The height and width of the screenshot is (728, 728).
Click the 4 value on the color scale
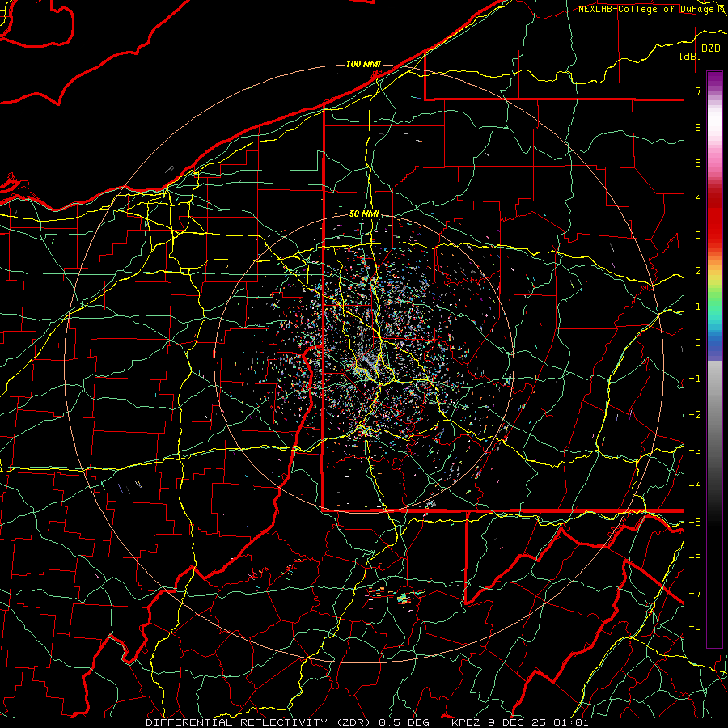pos(698,199)
